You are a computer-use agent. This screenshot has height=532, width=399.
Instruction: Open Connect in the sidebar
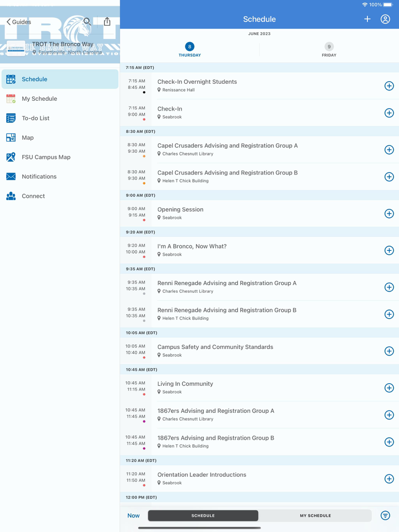point(60,196)
